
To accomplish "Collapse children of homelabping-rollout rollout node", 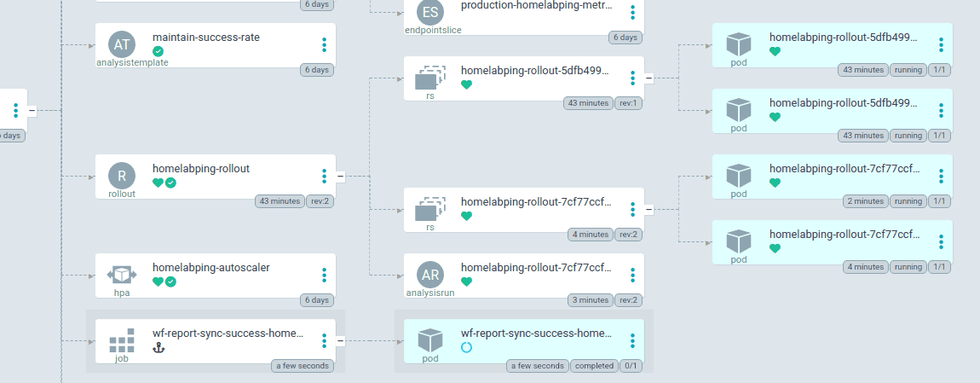I will click(x=340, y=177).
